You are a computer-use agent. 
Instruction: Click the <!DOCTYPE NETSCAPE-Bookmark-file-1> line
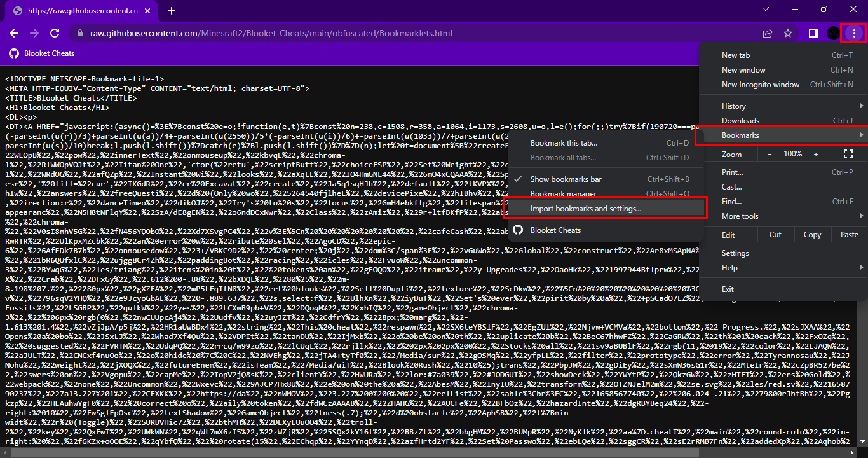tap(85, 79)
